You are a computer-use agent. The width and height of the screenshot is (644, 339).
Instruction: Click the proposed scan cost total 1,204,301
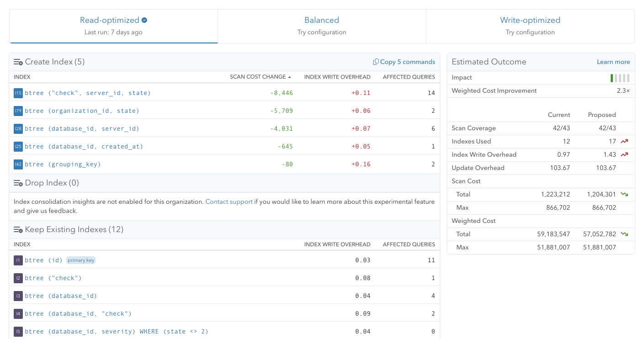pos(602,195)
